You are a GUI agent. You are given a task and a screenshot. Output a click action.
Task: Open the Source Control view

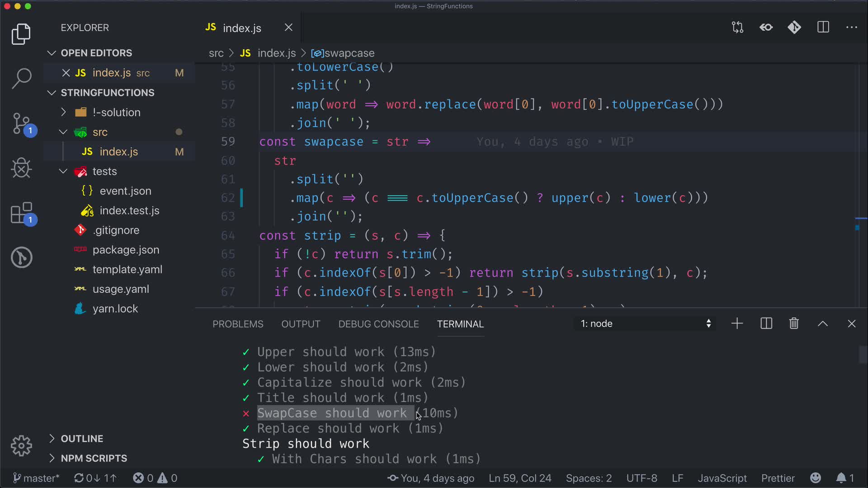pyautogui.click(x=21, y=123)
